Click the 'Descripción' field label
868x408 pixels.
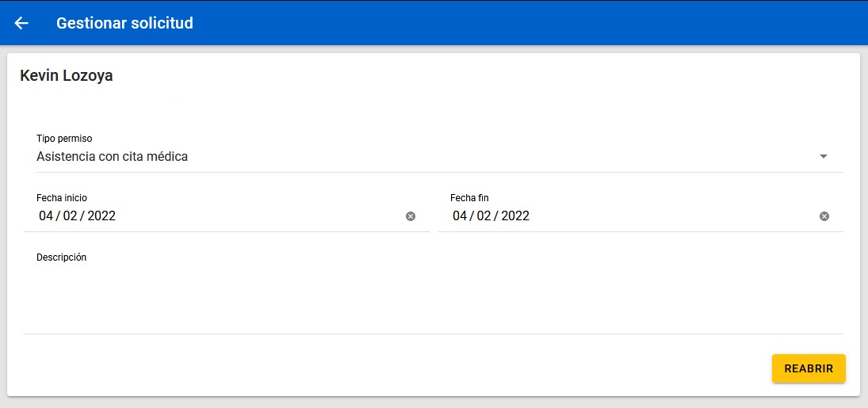coord(61,257)
